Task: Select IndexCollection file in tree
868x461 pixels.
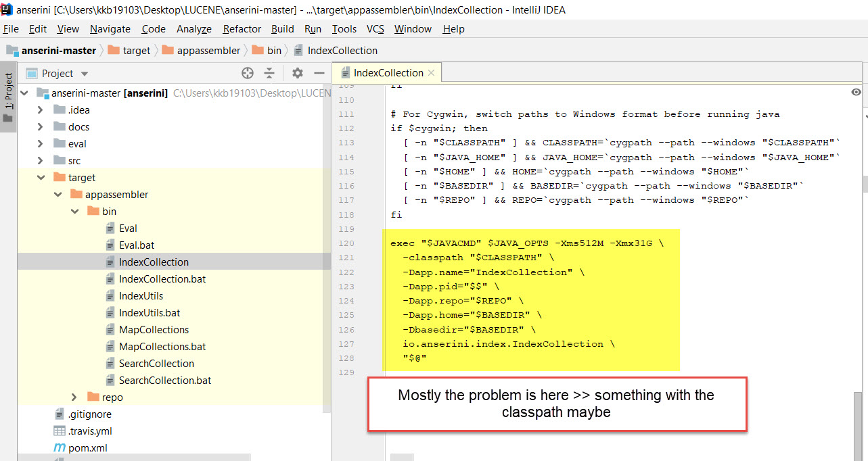Action: [154, 262]
